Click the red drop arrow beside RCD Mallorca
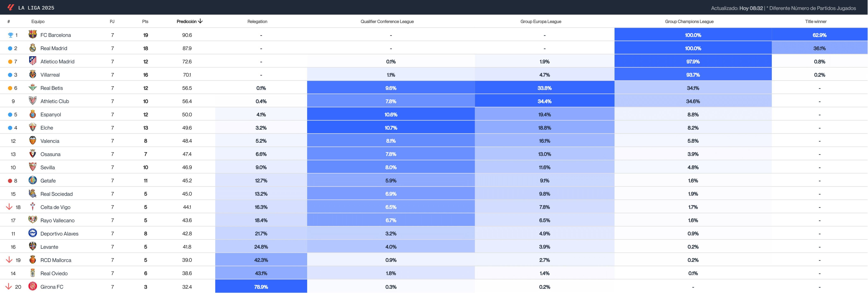Screen dimensions: 868x293 [x=9, y=260]
